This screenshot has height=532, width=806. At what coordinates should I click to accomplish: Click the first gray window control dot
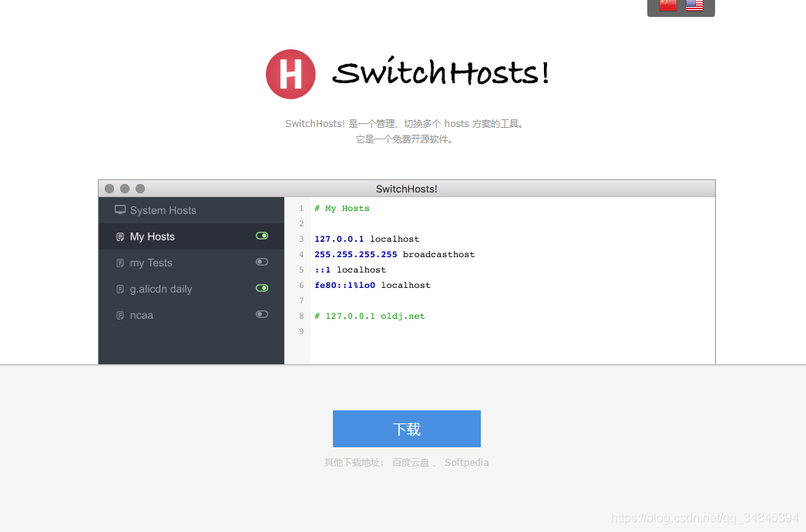pyautogui.click(x=109, y=189)
